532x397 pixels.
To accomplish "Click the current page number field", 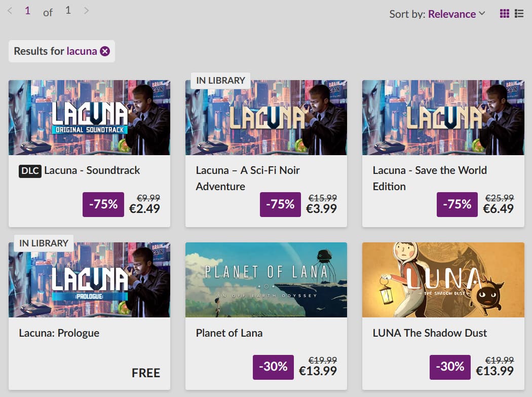I will point(27,11).
